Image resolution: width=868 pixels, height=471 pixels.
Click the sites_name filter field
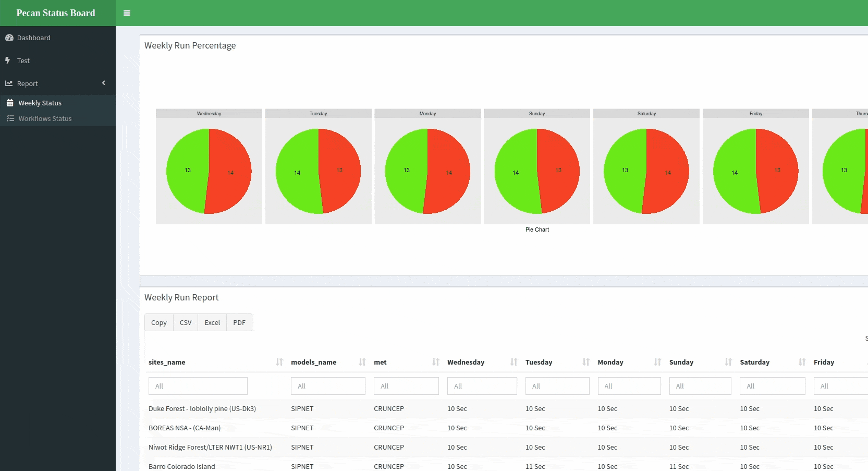pos(198,386)
